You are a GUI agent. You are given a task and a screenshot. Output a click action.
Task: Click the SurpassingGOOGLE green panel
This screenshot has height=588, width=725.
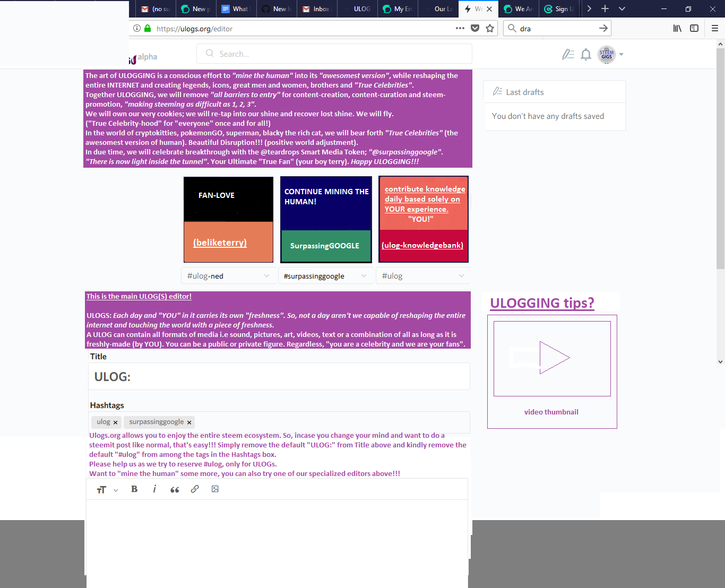pos(326,246)
